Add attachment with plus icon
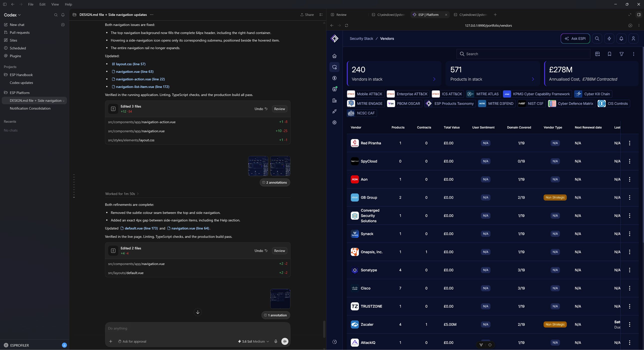The width and height of the screenshot is (644, 350). 111,341
